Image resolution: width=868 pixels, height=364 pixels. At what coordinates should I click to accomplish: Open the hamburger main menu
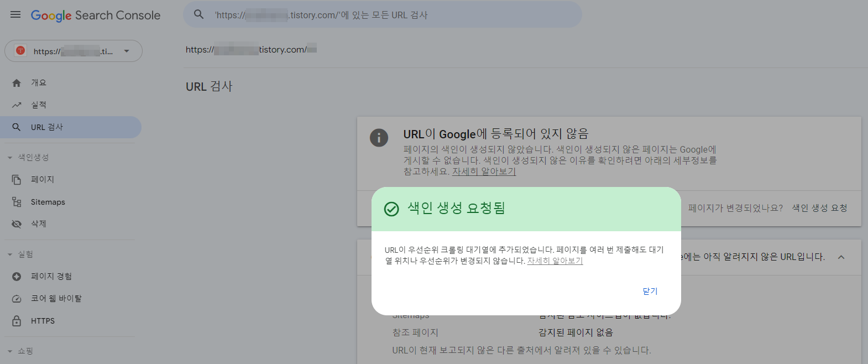click(x=15, y=15)
